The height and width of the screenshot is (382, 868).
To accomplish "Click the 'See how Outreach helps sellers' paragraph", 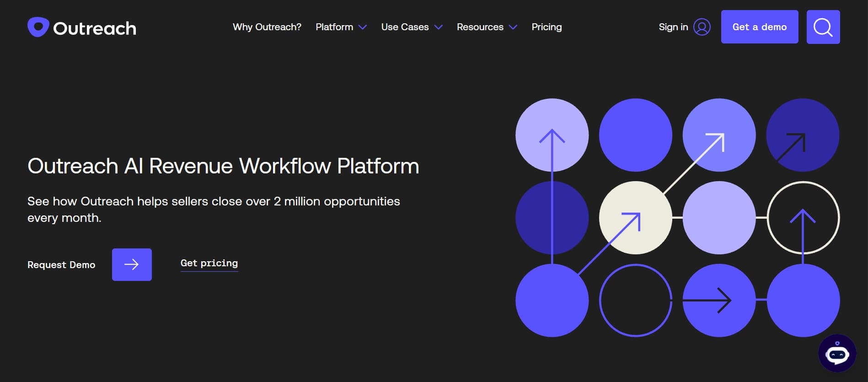I will (214, 210).
